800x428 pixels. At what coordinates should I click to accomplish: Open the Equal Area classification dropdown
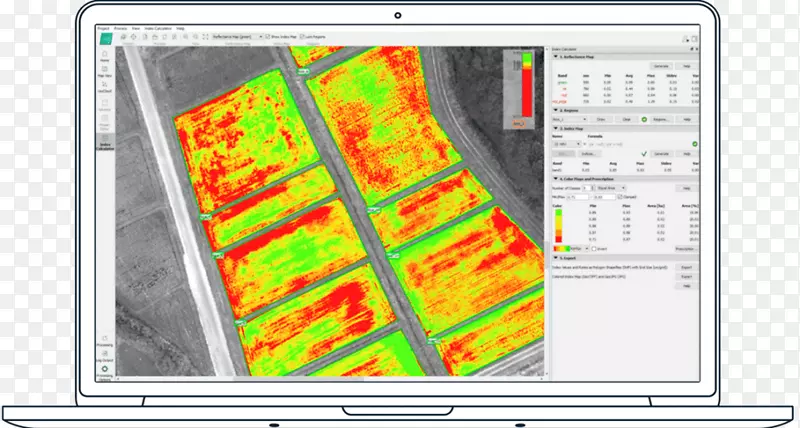[x=611, y=188]
